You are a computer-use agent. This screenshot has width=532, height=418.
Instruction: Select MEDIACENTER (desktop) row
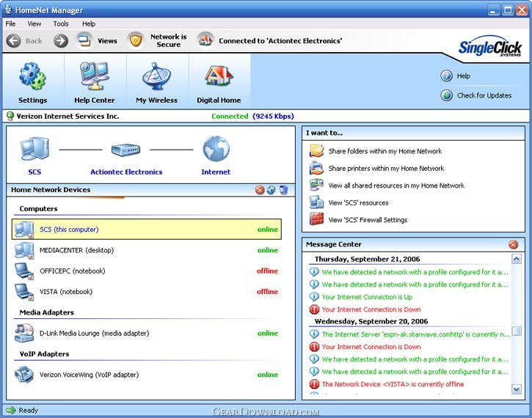click(147, 250)
